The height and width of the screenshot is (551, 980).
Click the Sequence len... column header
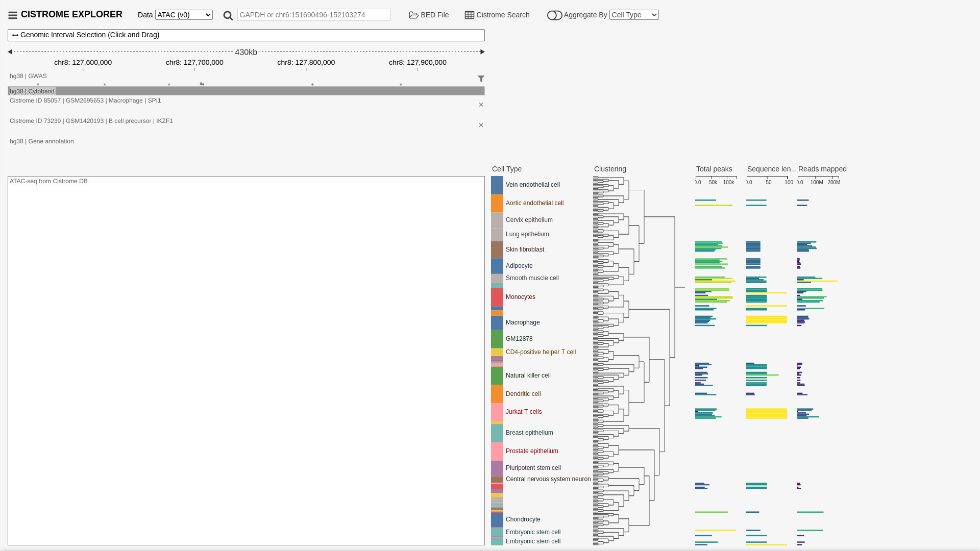[x=772, y=169]
